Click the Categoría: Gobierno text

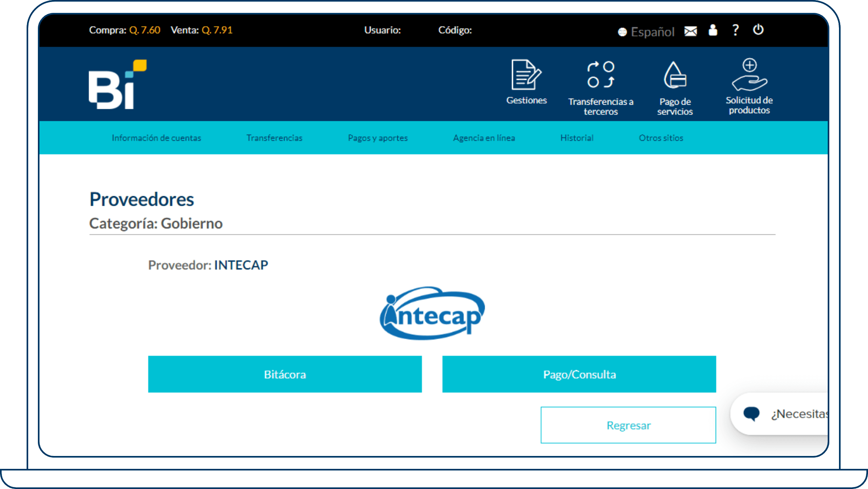pos(156,223)
